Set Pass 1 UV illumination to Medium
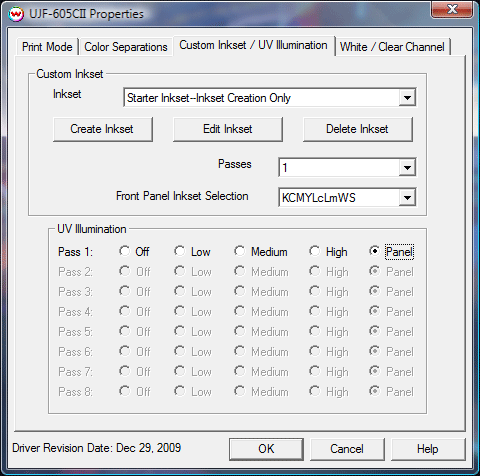Viewport: 480px width, 476px height. tap(240, 251)
